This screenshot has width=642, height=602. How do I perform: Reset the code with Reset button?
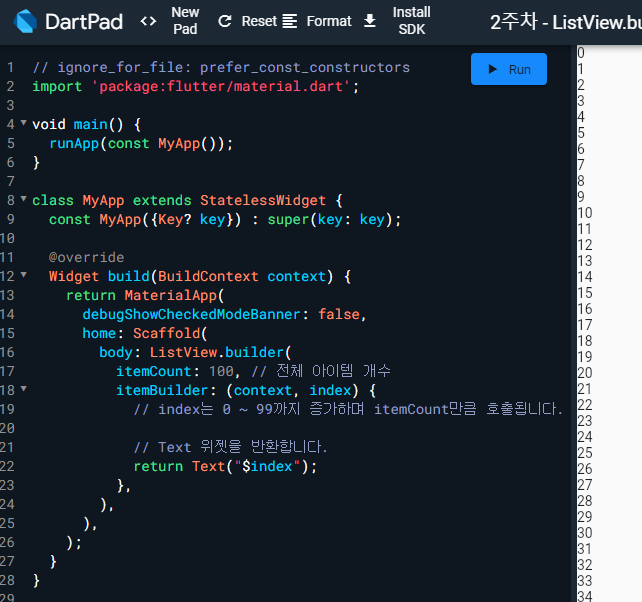(x=247, y=21)
